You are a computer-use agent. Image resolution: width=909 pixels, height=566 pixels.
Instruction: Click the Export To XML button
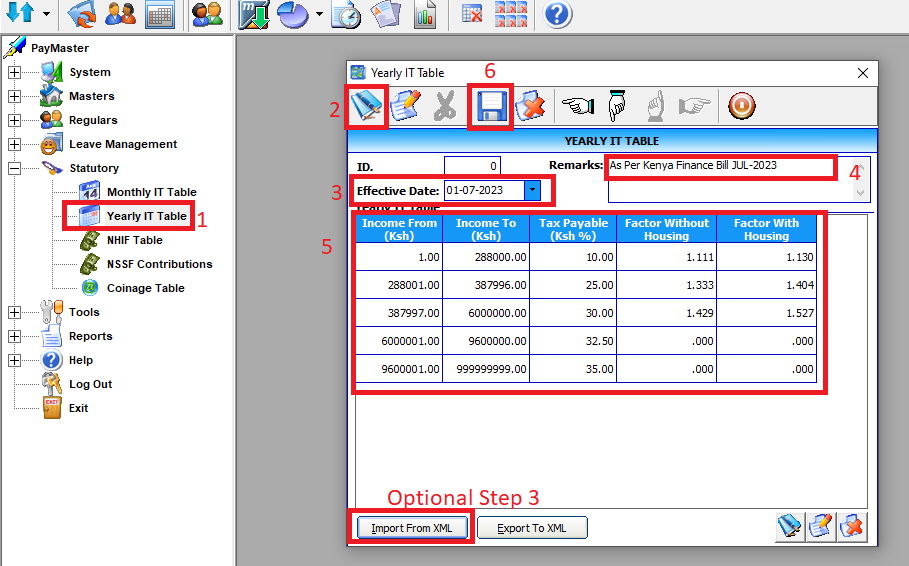[531, 528]
